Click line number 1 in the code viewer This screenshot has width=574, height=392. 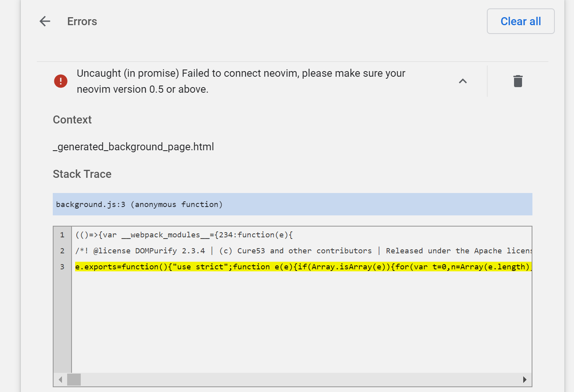click(x=62, y=235)
